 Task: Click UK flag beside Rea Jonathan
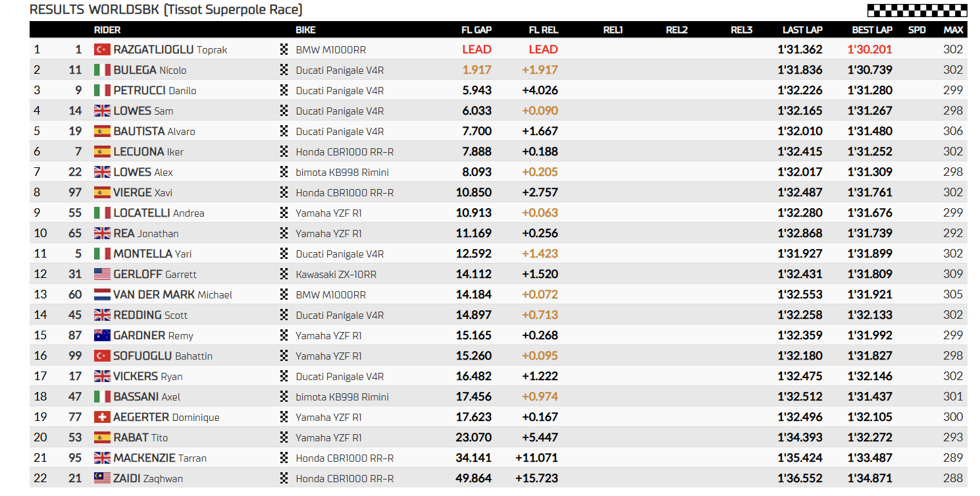click(x=102, y=233)
